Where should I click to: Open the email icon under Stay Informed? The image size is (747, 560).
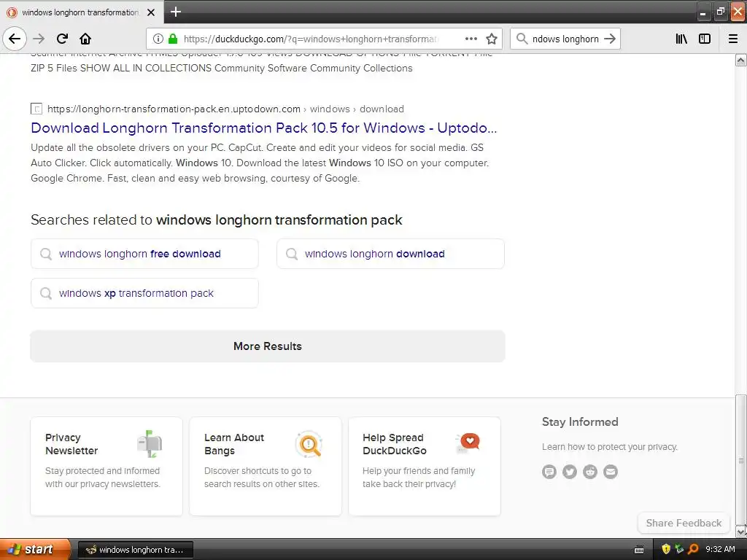click(611, 472)
